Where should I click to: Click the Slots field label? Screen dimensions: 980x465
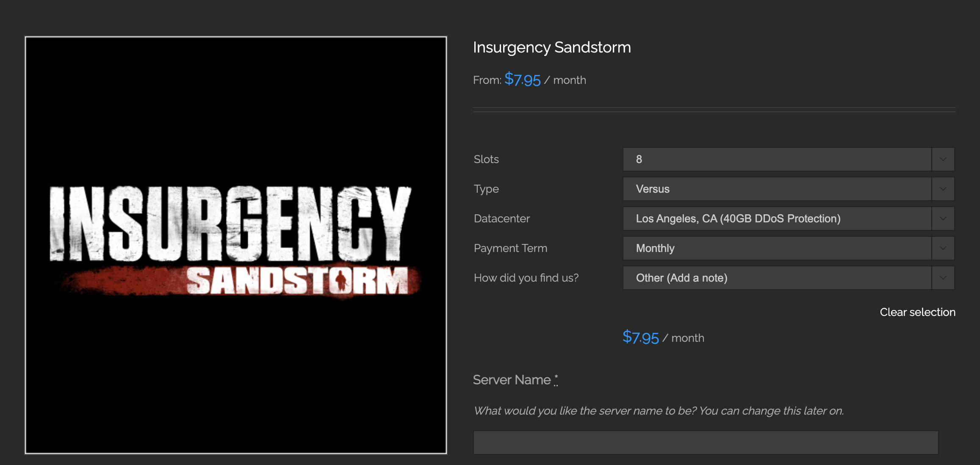[x=486, y=159]
